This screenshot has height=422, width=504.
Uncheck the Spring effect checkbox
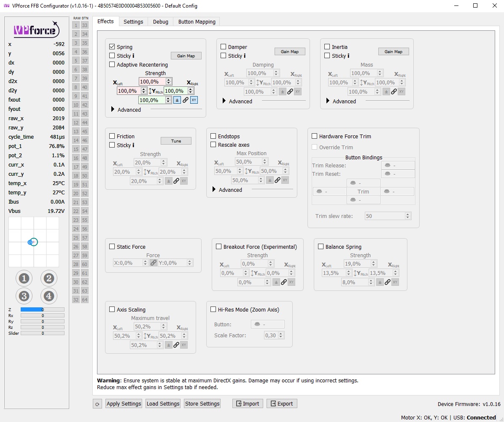112,47
